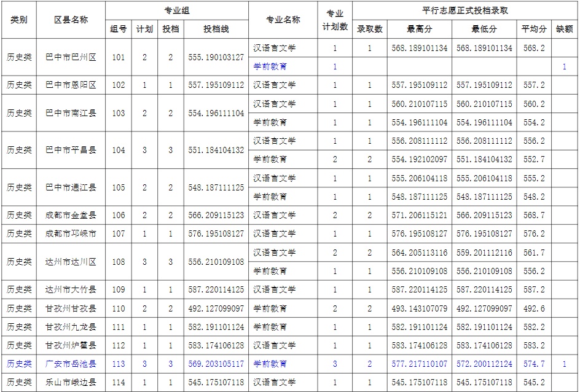Select the 巴中市南江县 cell
580x392 pixels.
click(71, 113)
